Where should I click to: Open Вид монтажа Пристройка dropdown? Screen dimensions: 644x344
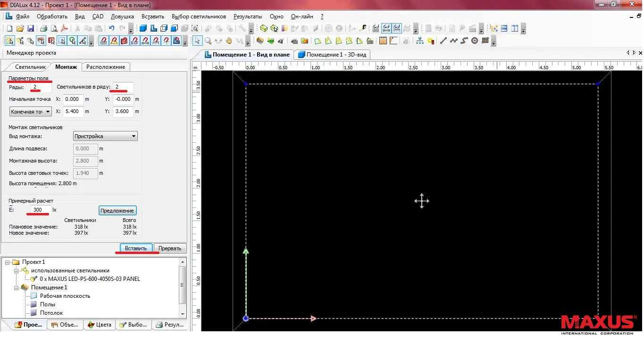[105, 136]
